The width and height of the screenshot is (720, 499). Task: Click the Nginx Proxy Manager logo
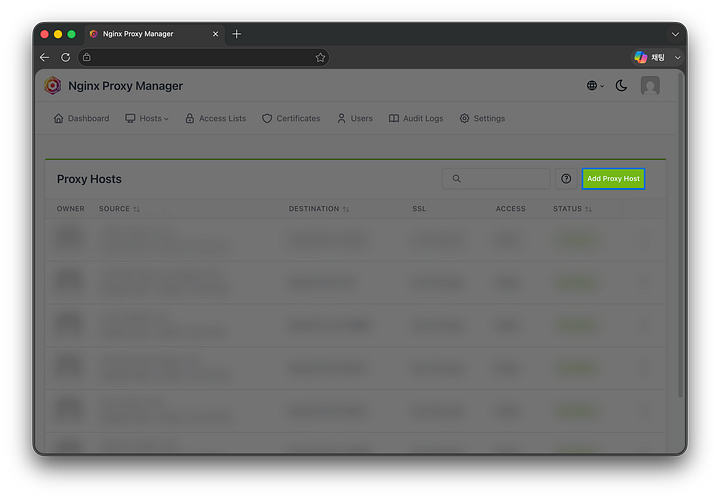[53, 86]
